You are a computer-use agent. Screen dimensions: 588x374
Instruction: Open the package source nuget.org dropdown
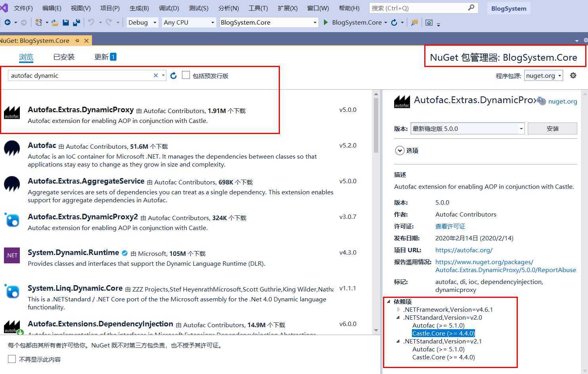pos(544,75)
